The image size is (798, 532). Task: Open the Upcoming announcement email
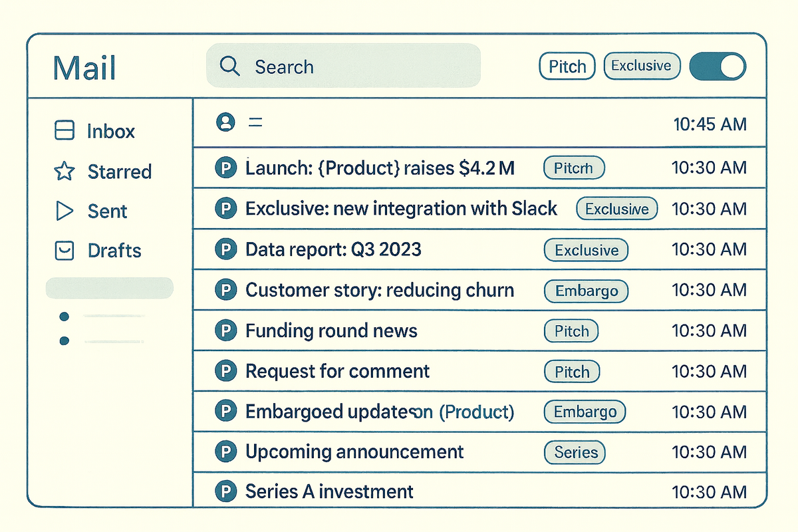(479, 452)
